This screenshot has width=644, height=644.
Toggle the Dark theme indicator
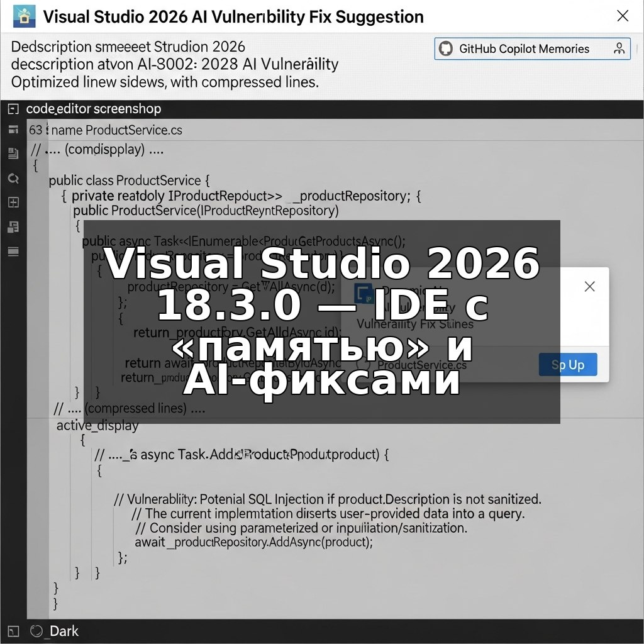[x=55, y=631]
